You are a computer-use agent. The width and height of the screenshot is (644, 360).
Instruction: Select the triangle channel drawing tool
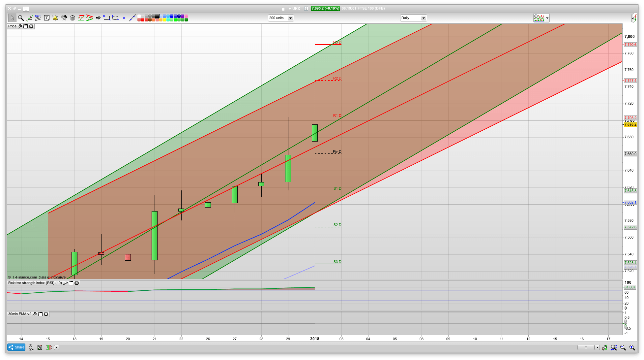(x=89, y=18)
